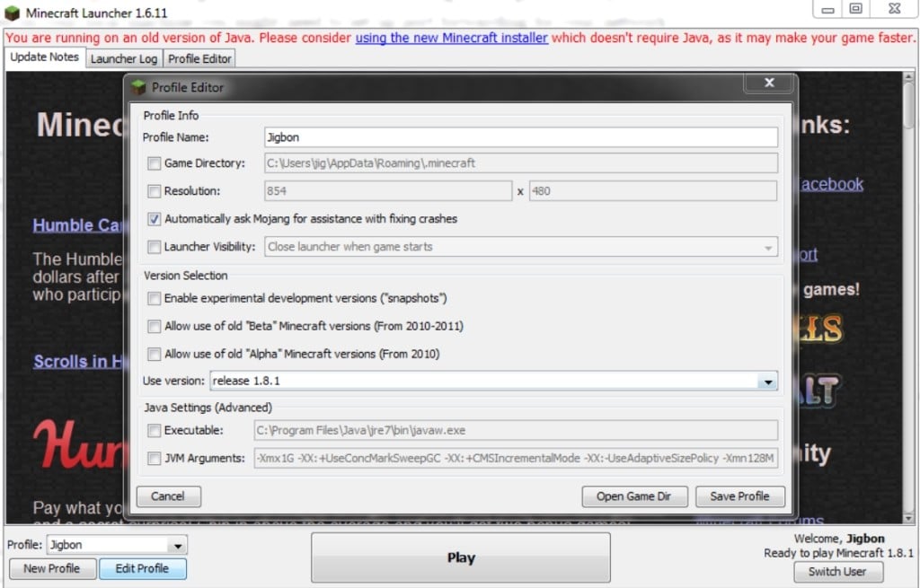Click the 'Ready to play Minecraft 1.8.1' status text
Image resolution: width=920 pixels, height=588 pixels.
[x=838, y=553]
